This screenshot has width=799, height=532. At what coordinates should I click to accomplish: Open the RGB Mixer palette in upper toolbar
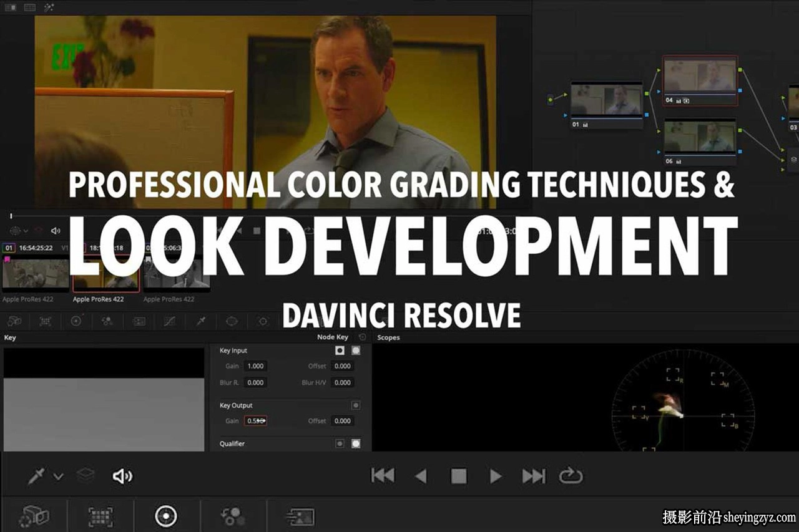coord(107,321)
